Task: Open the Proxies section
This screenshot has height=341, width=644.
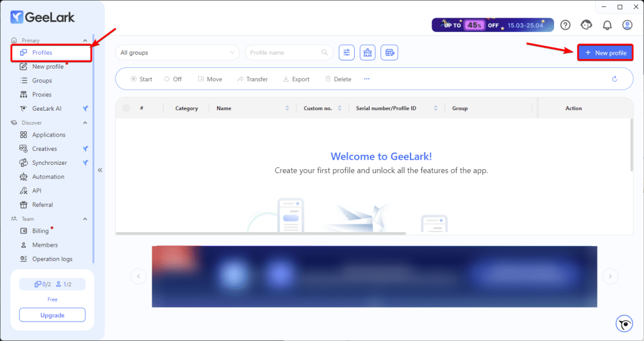Action: coord(42,94)
